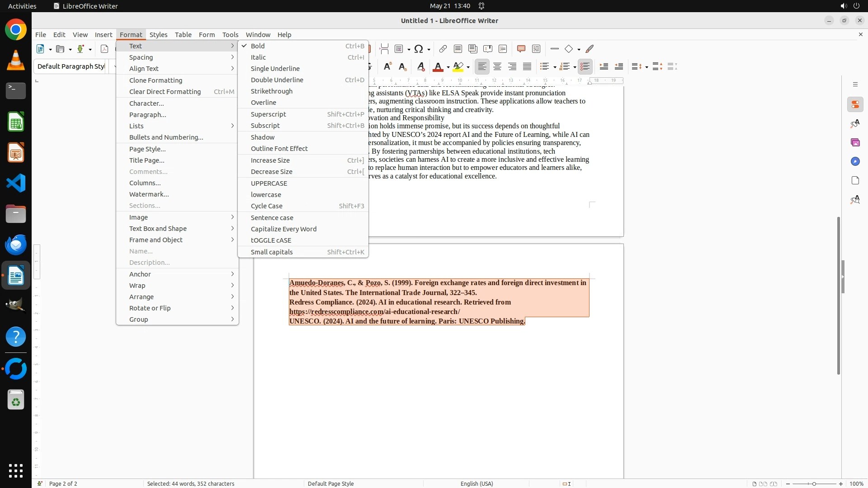The image size is (868, 488).
Task: Click the Increase Indent icon
Action: click(604, 67)
